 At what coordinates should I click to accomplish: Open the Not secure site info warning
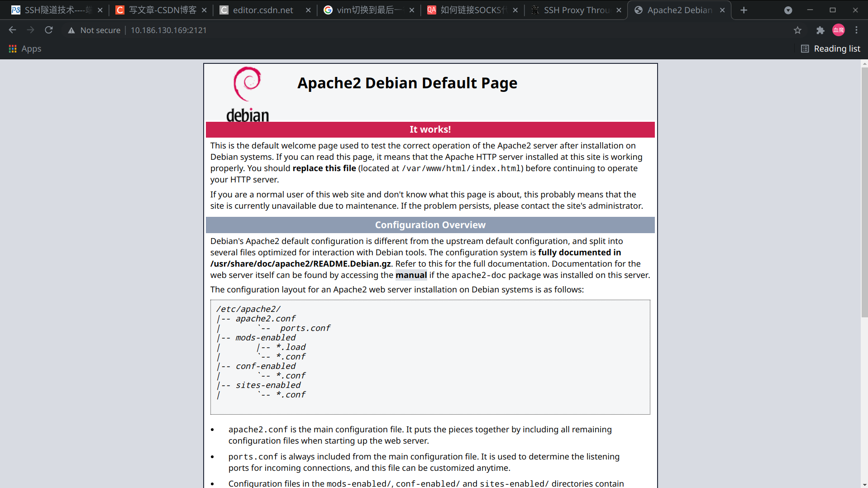click(x=94, y=30)
